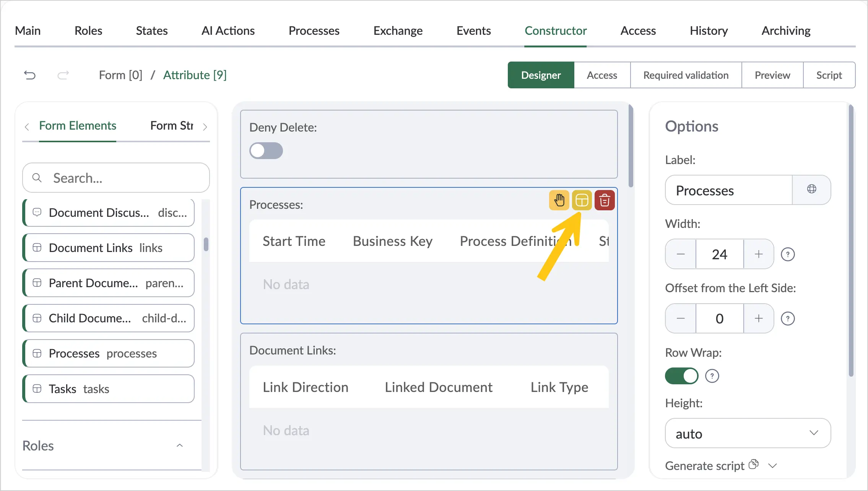The image size is (868, 491).
Task: Click the Document Discussion element icon
Action: [x=37, y=212]
